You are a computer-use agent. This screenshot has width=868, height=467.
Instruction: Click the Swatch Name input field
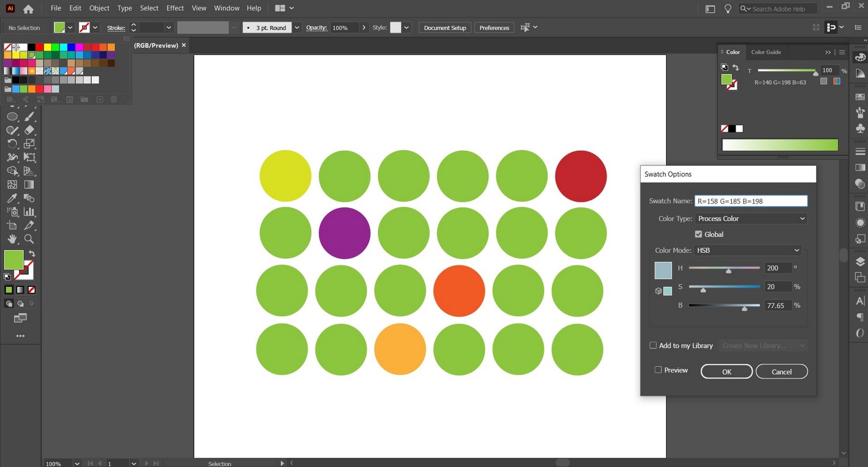[751, 201]
